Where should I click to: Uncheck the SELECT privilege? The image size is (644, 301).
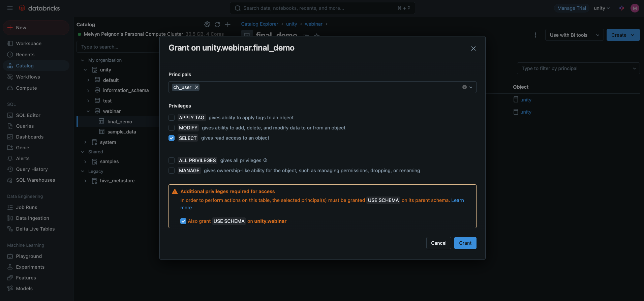(172, 138)
